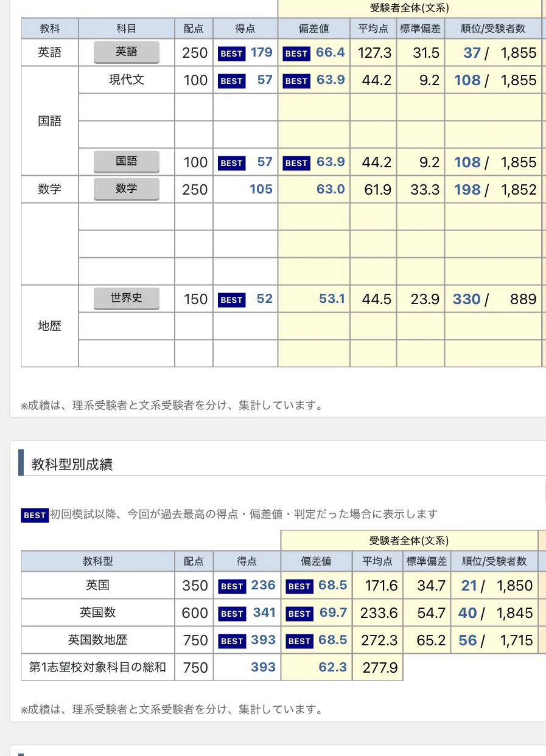Select first-choice total deviation 62.3

click(332, 667)
